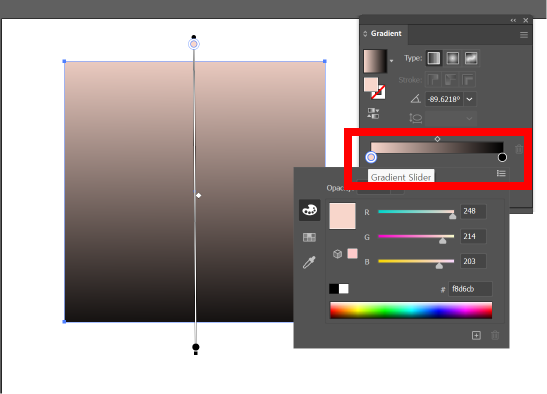547x394 pixels.
Task: Select the Freeform Gradient type icon
Action: [471, 58]
